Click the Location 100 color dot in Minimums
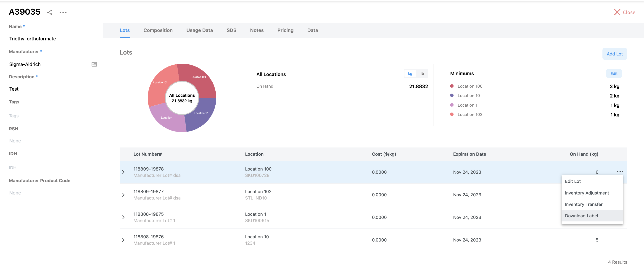This screenshot has height=268, width=644. (x=451, y=86)
